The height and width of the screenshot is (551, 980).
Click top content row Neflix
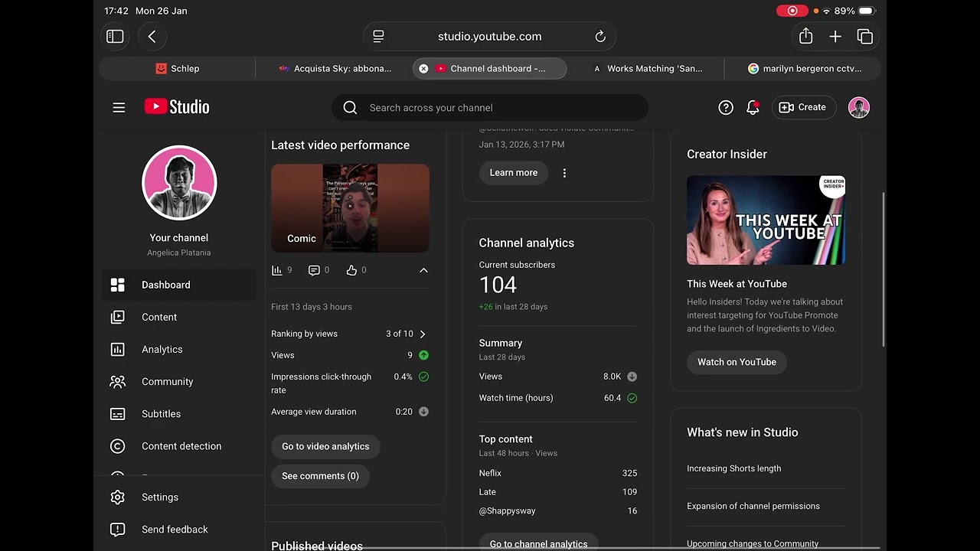(x=558, y=473)
